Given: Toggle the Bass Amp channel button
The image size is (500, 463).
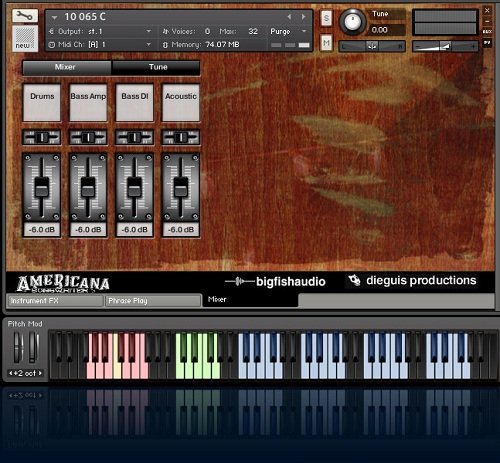Looking at the screenshot, I should tap(88, 103).
